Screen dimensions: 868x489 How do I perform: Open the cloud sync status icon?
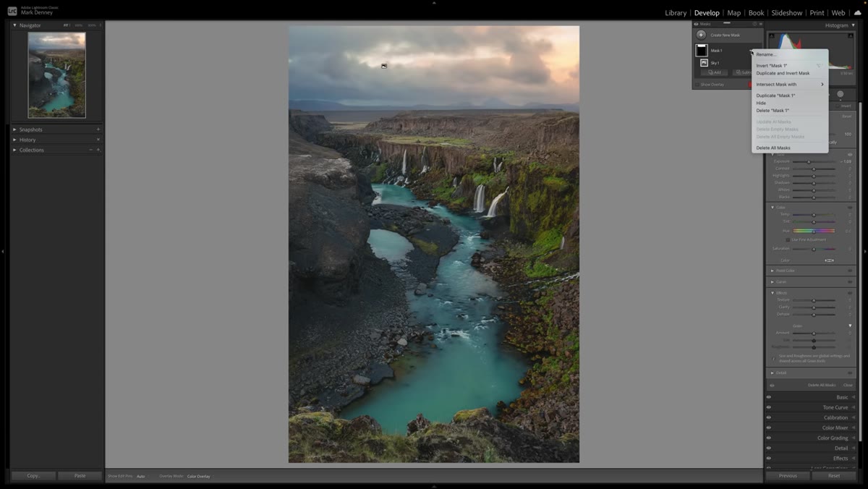coord(858,12)
